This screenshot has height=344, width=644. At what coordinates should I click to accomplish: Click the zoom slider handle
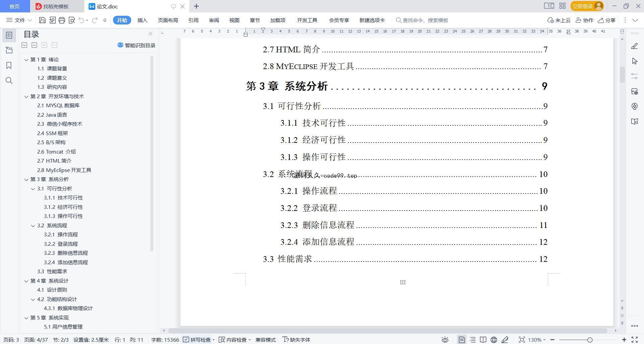click(590, 340)
